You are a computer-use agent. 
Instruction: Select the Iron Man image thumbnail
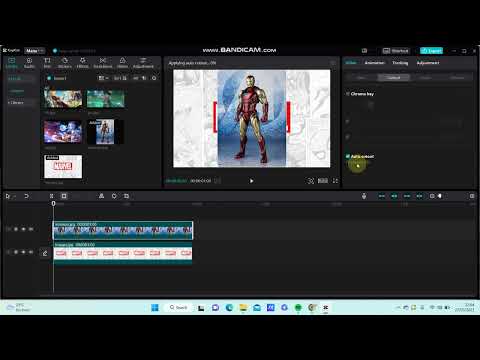[x=105, y=132]
